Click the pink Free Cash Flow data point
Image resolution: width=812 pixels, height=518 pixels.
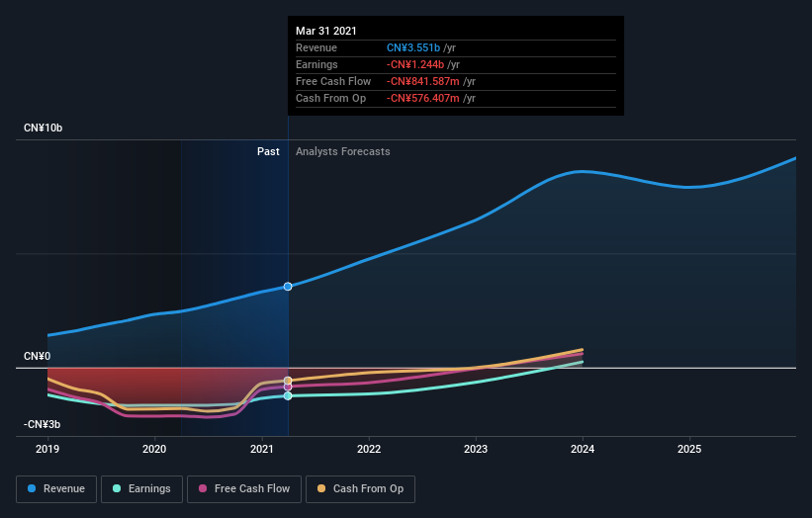tap(288, 388)
